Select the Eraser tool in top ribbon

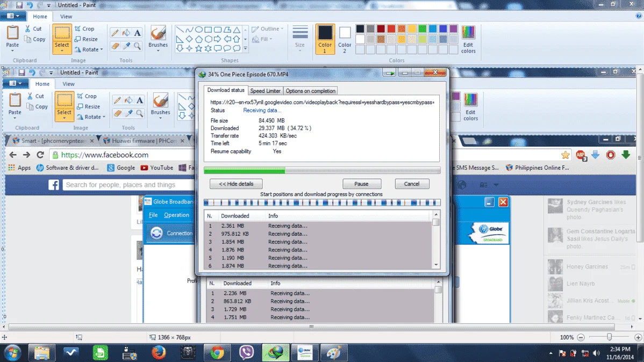pos(115,46)
